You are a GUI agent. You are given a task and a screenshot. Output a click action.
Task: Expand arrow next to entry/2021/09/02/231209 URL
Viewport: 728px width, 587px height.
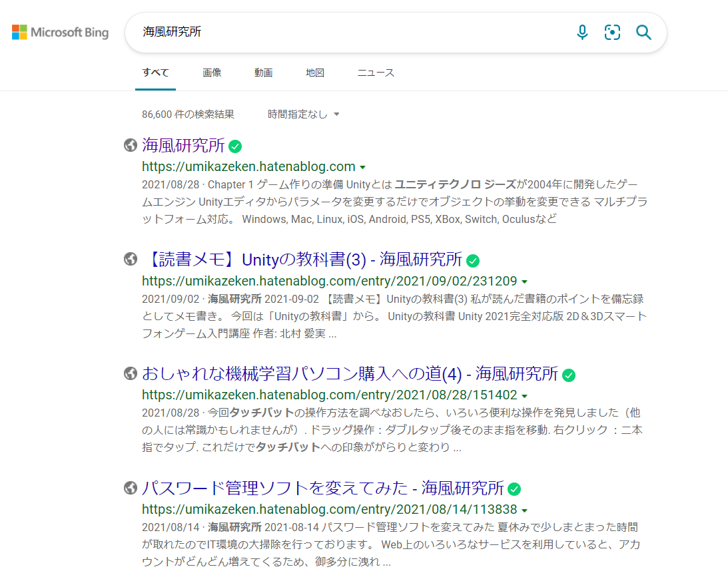525,282
